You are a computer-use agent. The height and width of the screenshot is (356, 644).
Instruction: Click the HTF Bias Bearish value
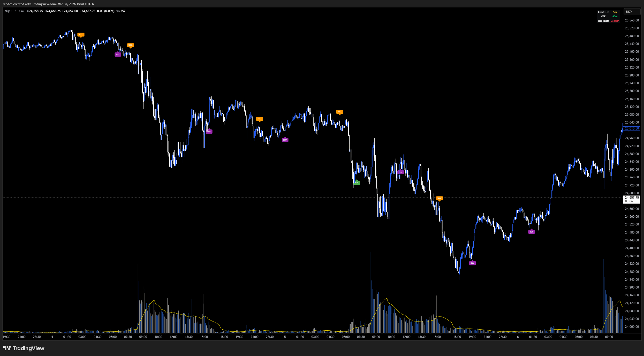(x=615, y=21)
